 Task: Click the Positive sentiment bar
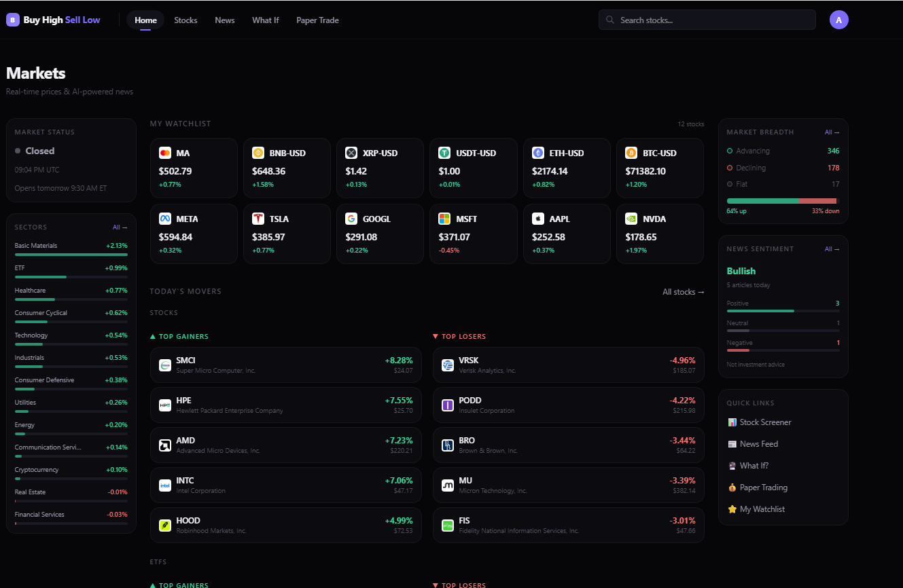pyautogui.click(x=783, y=311)
